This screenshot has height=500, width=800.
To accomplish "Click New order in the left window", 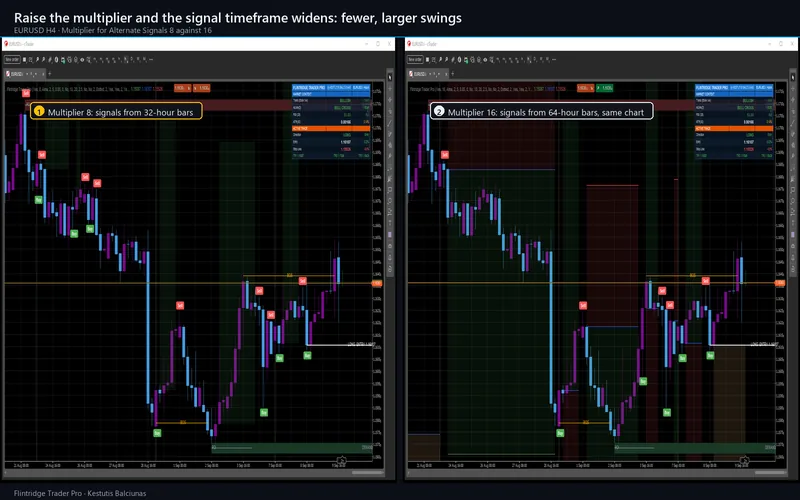I will (x=12, y=60).
